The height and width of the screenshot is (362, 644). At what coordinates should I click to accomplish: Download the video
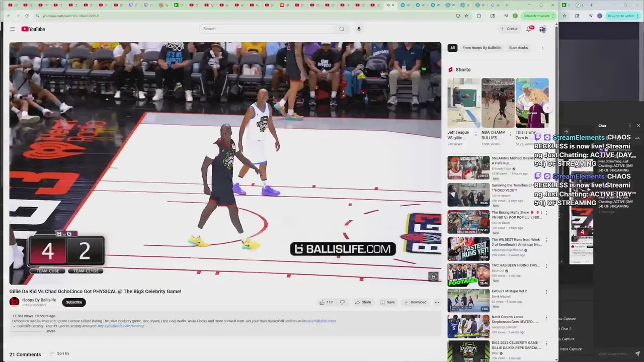pyautogui.click(x=415, y=302)
